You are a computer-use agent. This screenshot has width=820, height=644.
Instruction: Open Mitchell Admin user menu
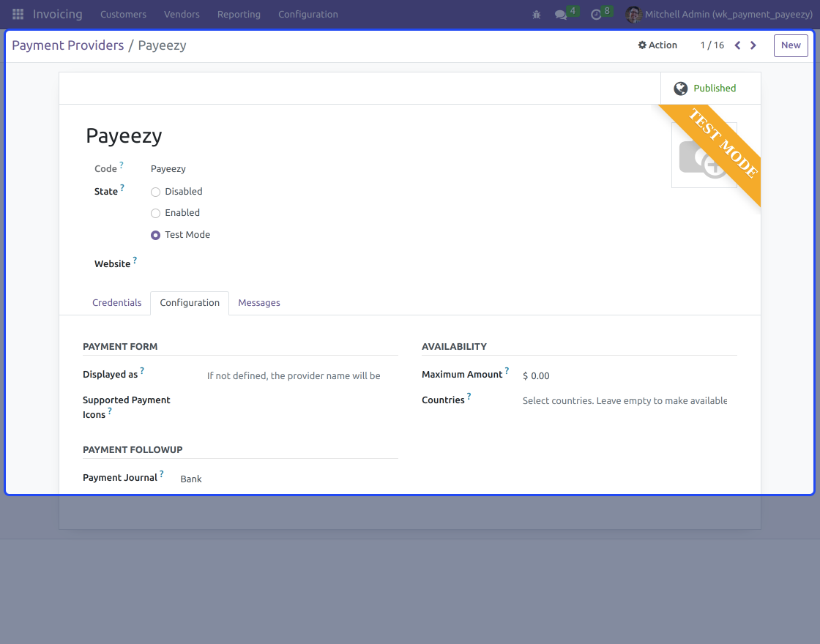[719, 15]
